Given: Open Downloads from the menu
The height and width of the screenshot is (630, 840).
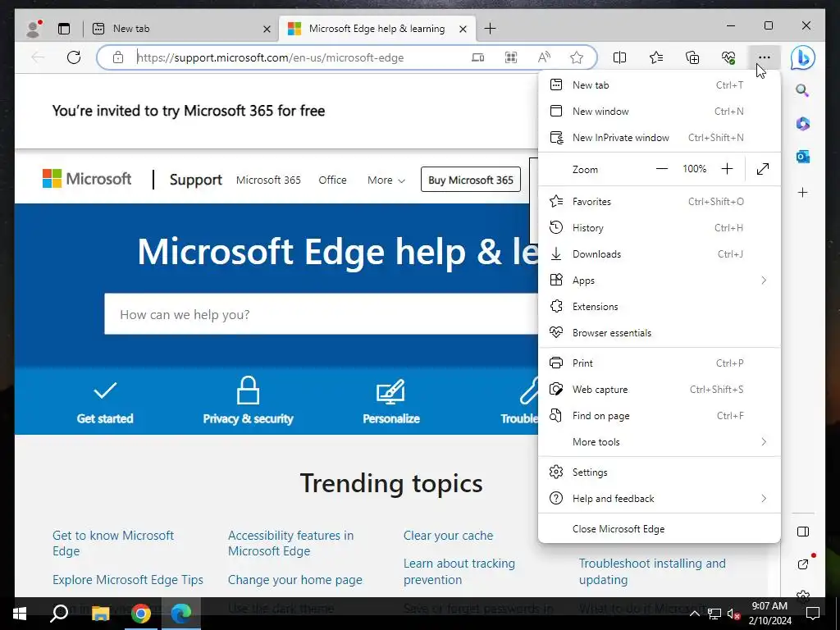Looking at the screenshot, I should 659,254.
